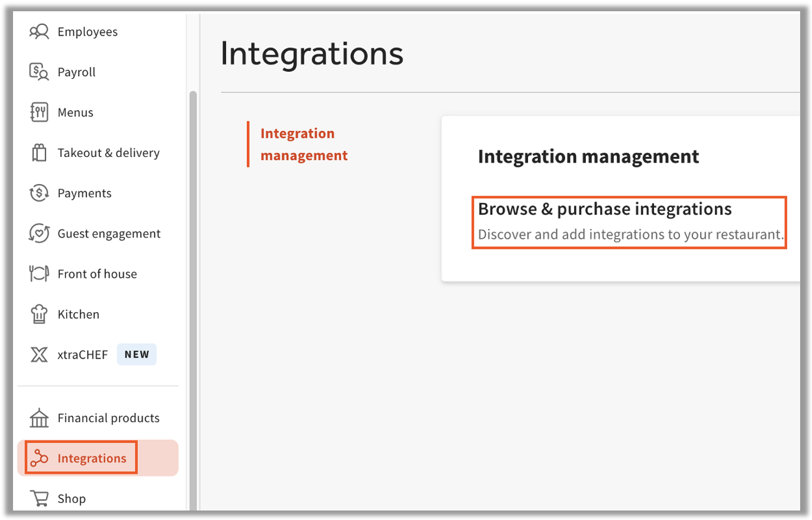
Task: Click the Financial products bank icon
Action: coord(38,418)
